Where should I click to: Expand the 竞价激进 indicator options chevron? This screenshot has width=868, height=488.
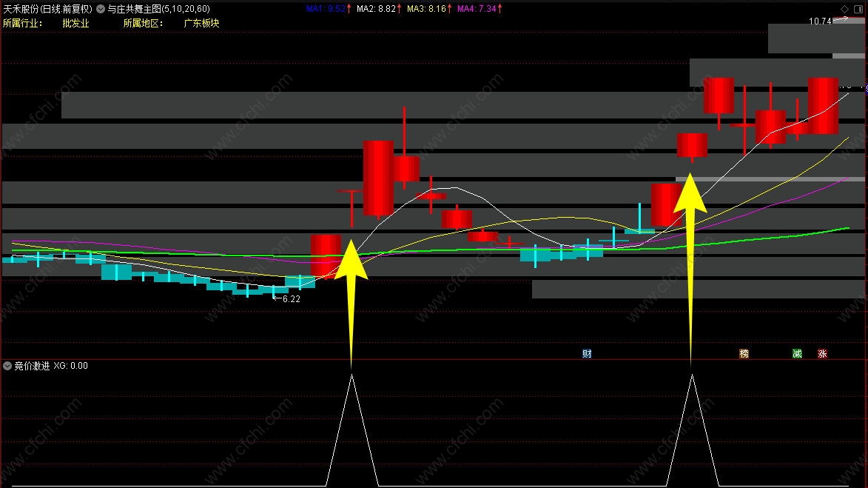click(x=7, y=366)
